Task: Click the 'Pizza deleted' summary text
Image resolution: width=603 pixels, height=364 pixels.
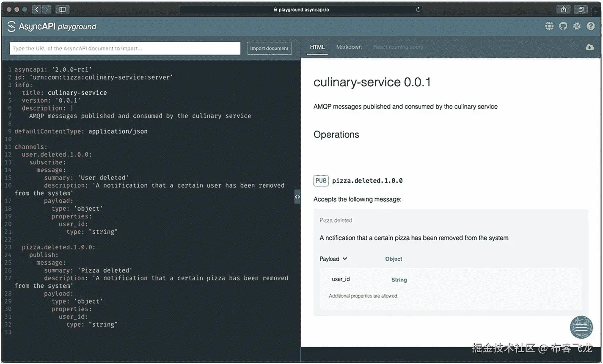Action: (336, 220)
